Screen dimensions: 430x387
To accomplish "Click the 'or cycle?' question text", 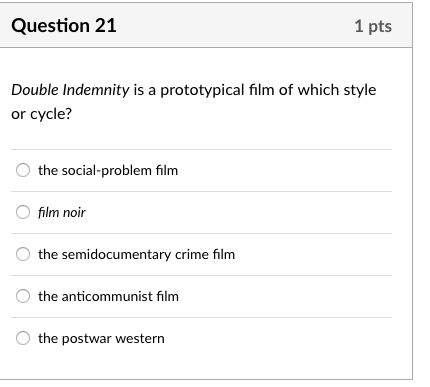I will point(41,114).
